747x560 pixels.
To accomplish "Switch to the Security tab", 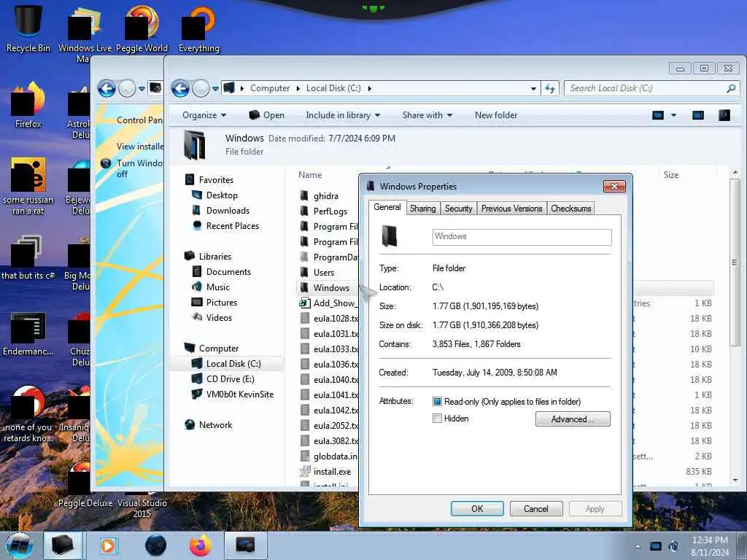I will (458, 208).
